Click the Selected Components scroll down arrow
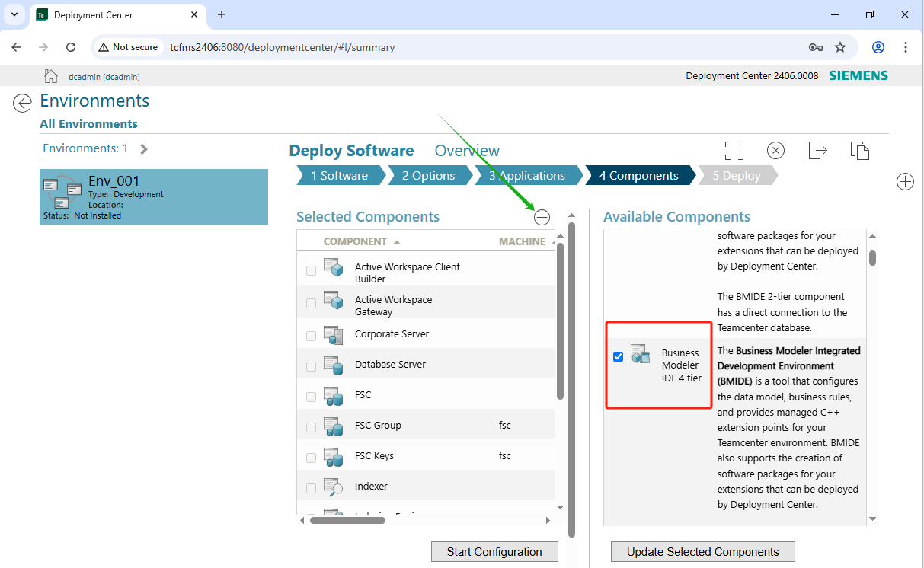 560,507
